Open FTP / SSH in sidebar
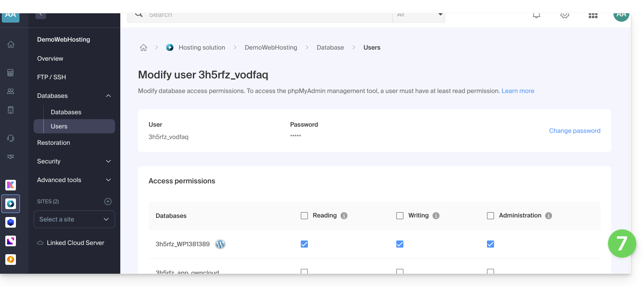The image size is (644, 287). 51,77
